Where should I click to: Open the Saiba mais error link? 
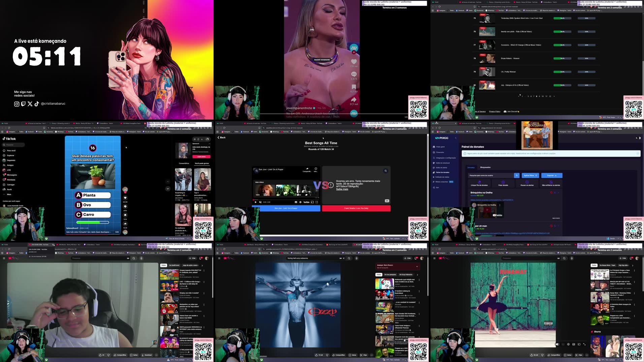342,190
